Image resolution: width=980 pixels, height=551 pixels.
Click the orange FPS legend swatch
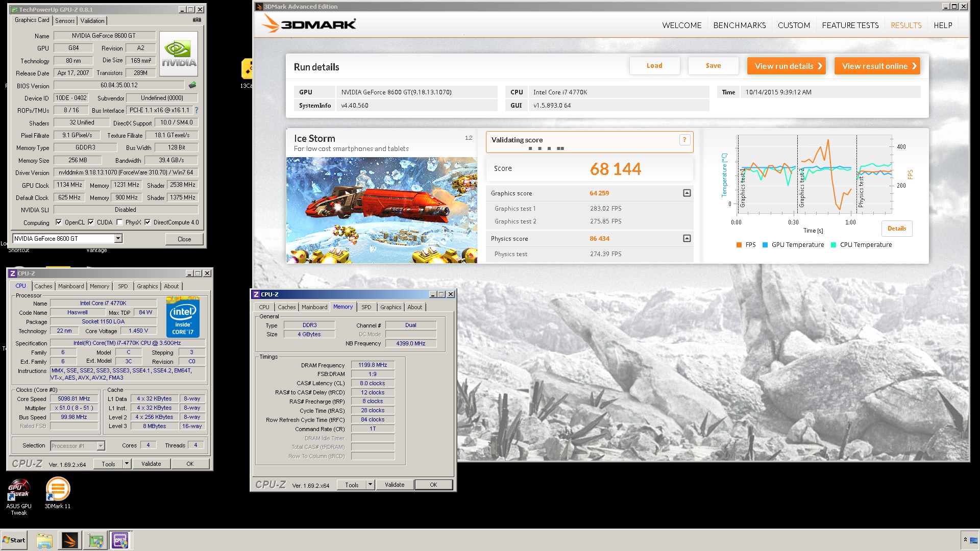(739, 245)
